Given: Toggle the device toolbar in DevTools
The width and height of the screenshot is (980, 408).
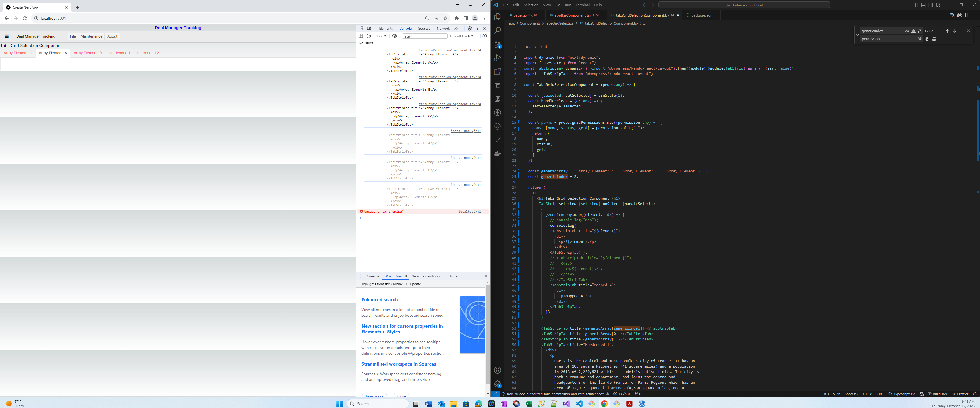Looking at the screenshot, I should pos(369,29).
